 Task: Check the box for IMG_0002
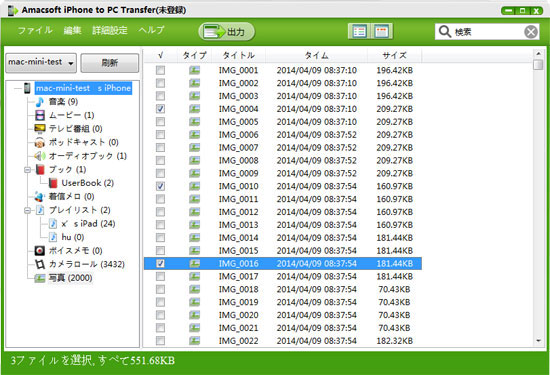(x=160, y=83)
